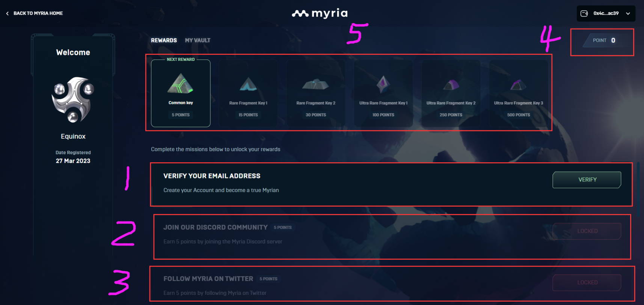The width and height of the screenshot is (644, 305).
Task: Click the Rare Fragment Key 1 icon
Action: 248,84
